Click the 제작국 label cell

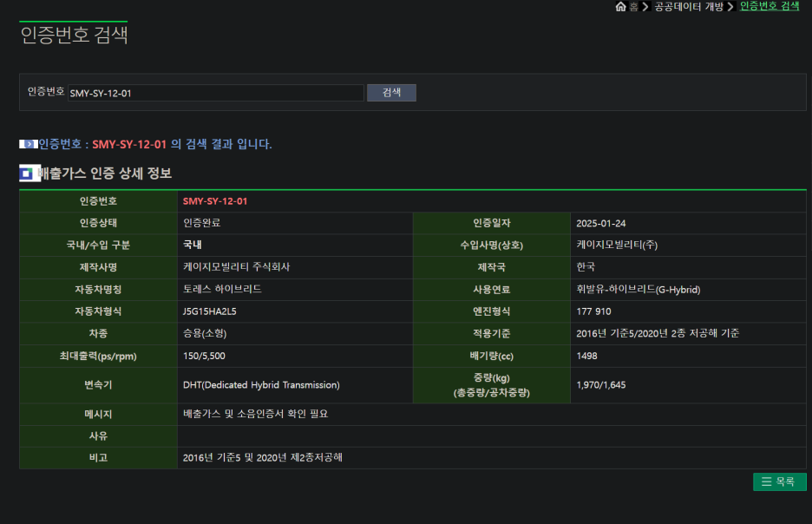point(491,267)
